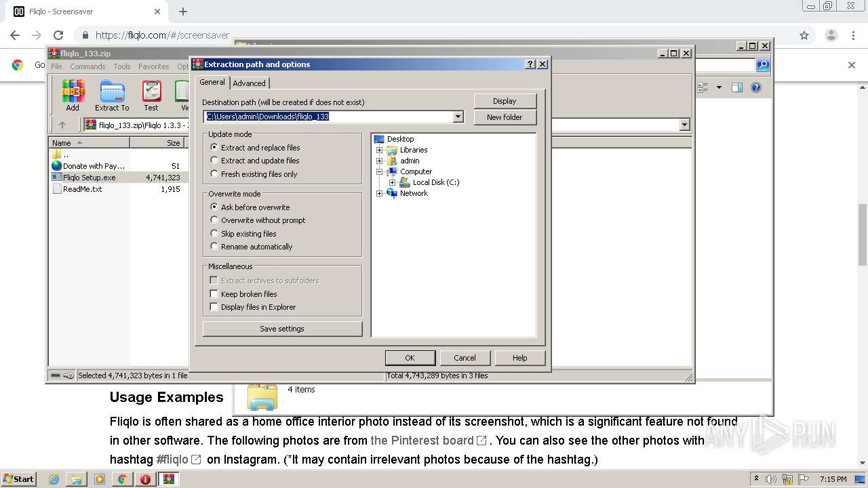Click OK to start extraction
This screenshot has width=868, height=488.
pos(410,358)
